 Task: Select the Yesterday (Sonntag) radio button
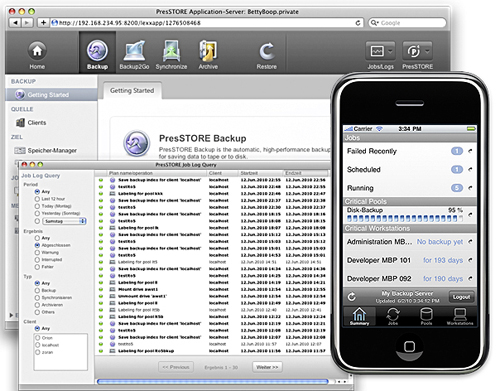(x=37, y=213)
